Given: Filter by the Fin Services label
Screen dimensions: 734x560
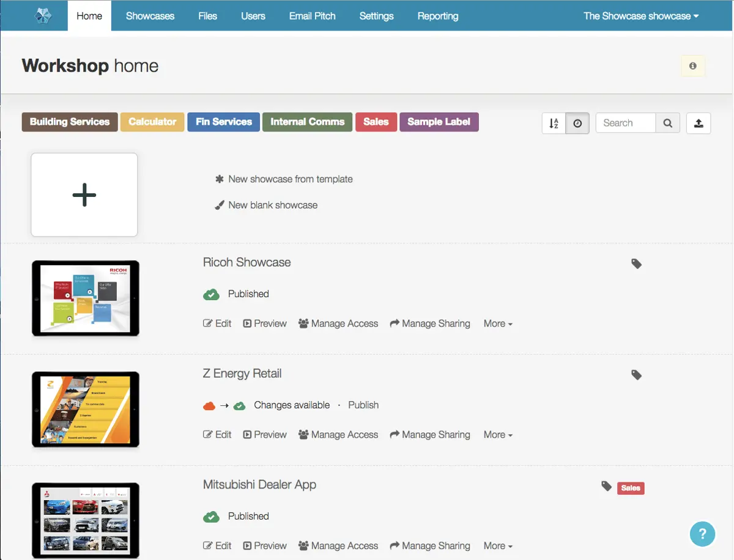Looking at the screenshot, I should (x=224, y=122).
